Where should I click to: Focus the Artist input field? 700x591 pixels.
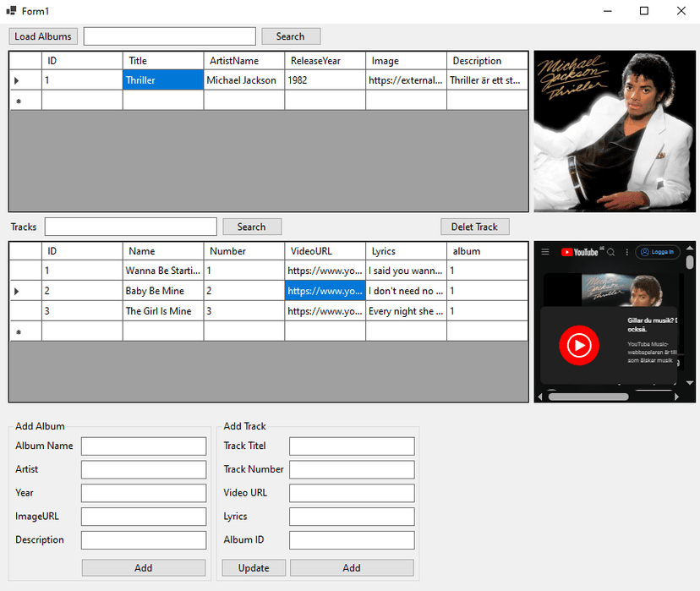click(x=144, y=469)
